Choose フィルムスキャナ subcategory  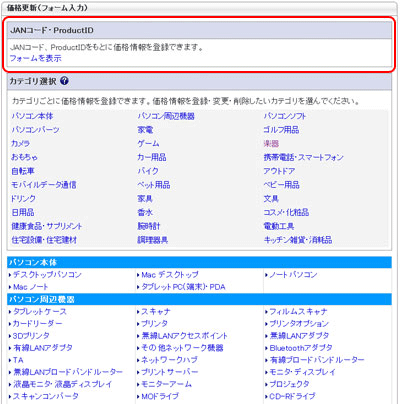tap(298, 312)
